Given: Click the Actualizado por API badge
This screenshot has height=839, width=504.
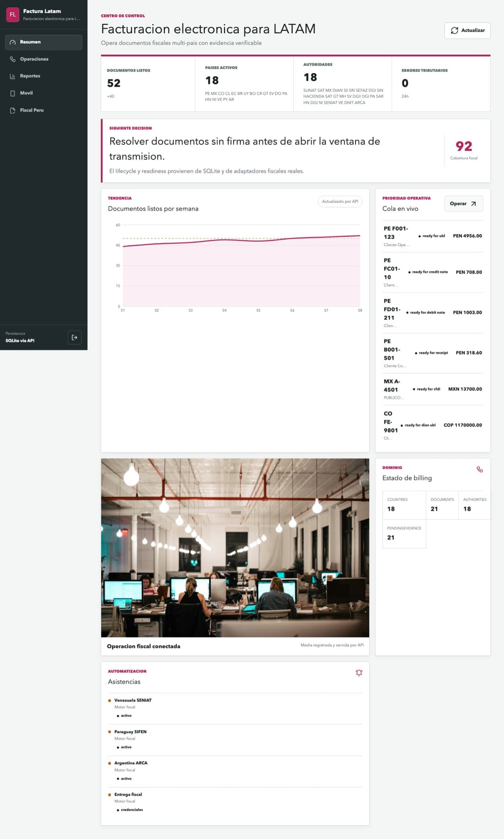Looking at the screenshot, I should (x=340, y=202).
